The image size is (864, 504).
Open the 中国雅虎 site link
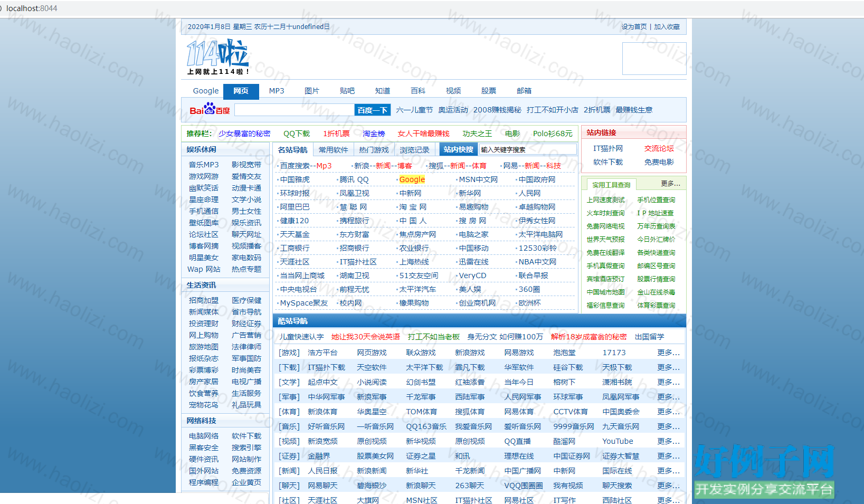tap(295, 179)
